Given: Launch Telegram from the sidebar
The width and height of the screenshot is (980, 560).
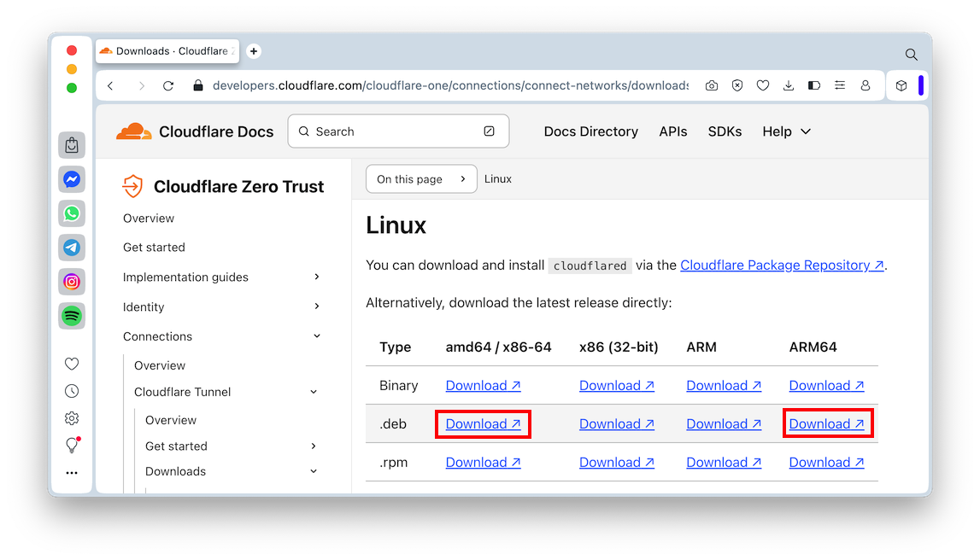Looking at the screenshot, I should click(x=72, y=248).
